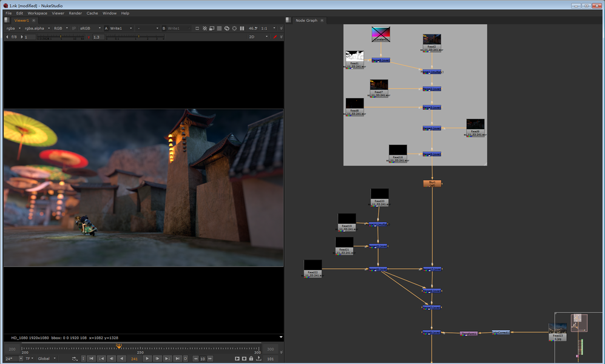Screen dimensions: 605x364
Task: Close the Viewer1 tab
Action: coord(33,21)
